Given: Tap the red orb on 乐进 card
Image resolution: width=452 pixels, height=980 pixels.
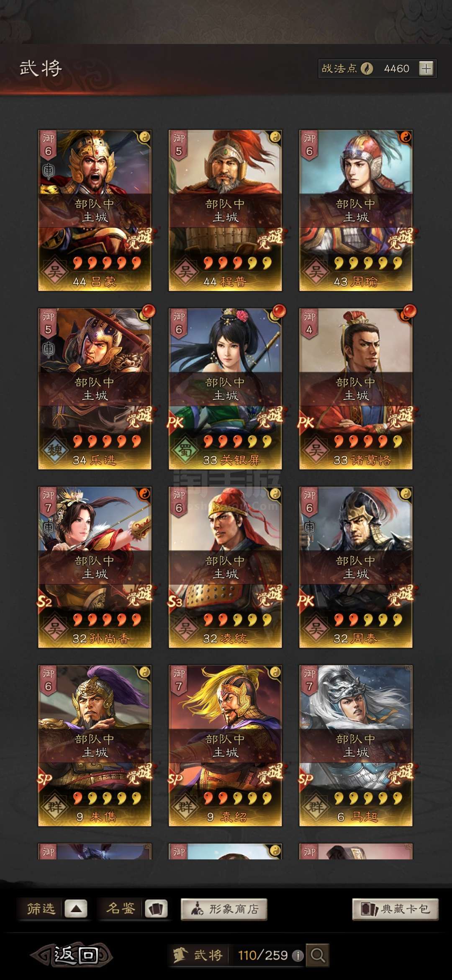Looking at the screenshot, I should tap(148, 312).
